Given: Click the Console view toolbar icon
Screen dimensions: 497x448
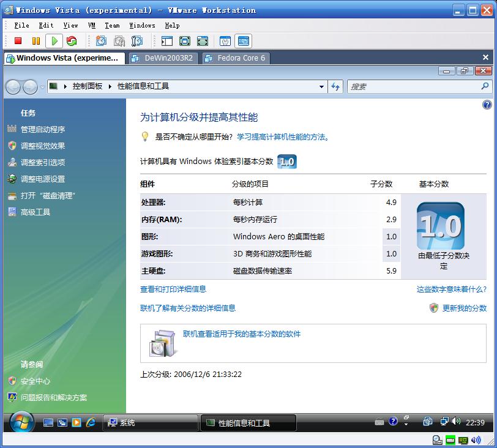Looking at the screenshot, I should (x=244, y=41).
